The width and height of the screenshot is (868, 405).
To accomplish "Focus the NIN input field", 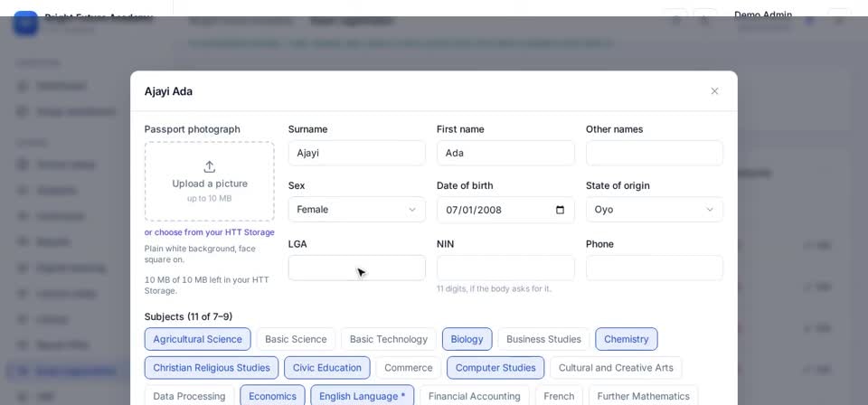I will click(505, 268).
